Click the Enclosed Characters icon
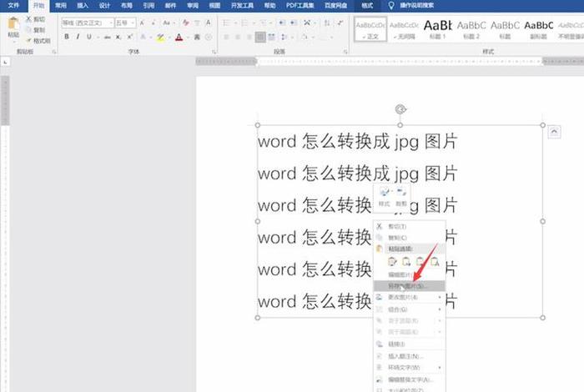This screenshot has height=392, width=584. point(209,37)
